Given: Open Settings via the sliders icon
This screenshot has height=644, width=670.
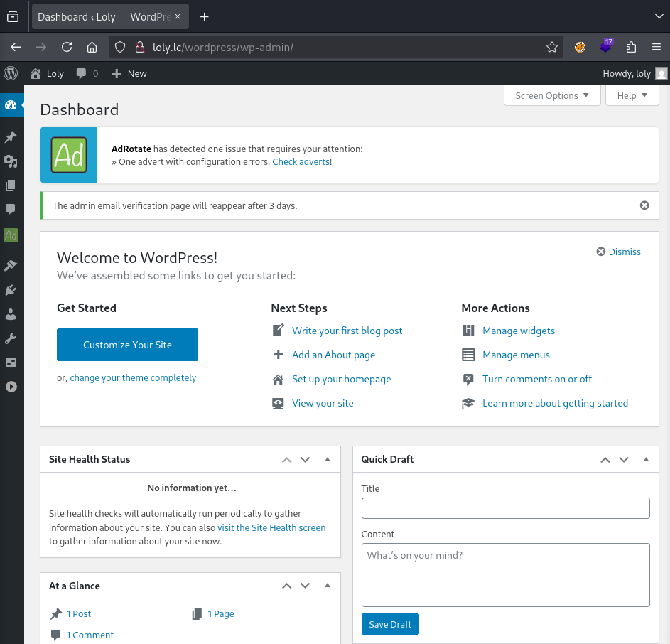Looking at the screenshot, I should click(x=11, y=363).
